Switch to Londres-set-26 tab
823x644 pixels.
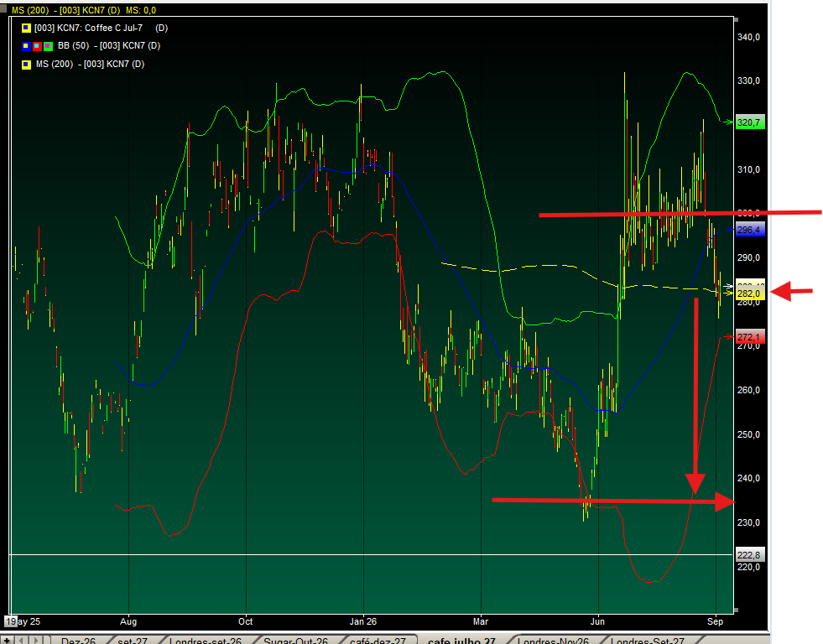205,641
